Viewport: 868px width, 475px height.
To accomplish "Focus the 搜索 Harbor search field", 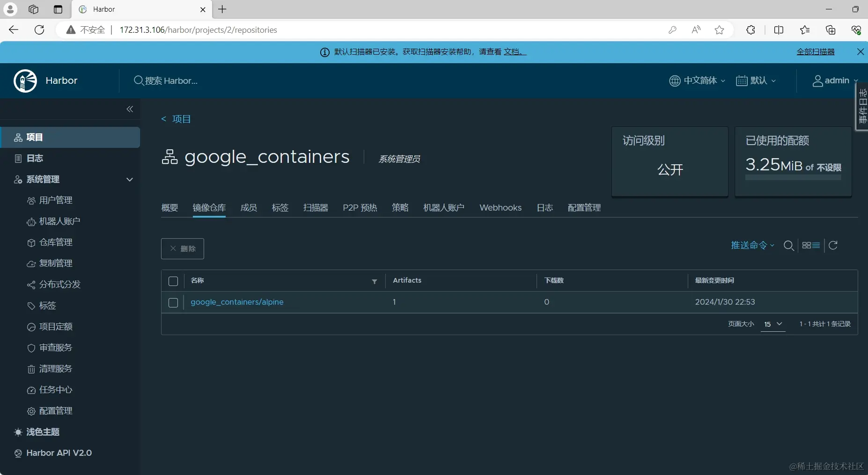I will [171, 80].
